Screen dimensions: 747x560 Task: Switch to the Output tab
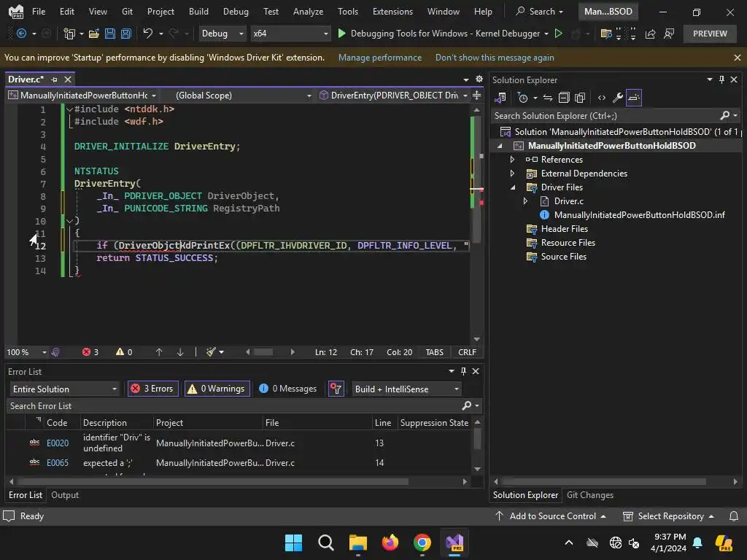(65, 495)
